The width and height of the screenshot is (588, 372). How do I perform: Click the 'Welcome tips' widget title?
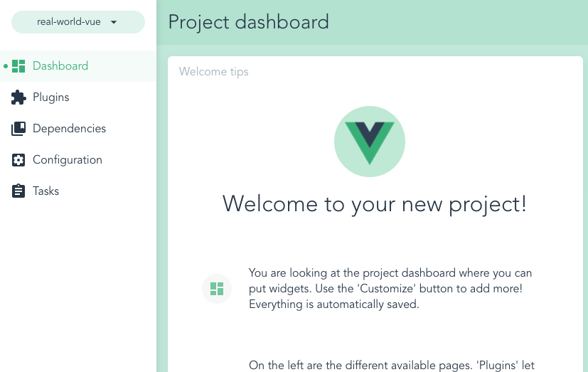(x=214, y=72)
